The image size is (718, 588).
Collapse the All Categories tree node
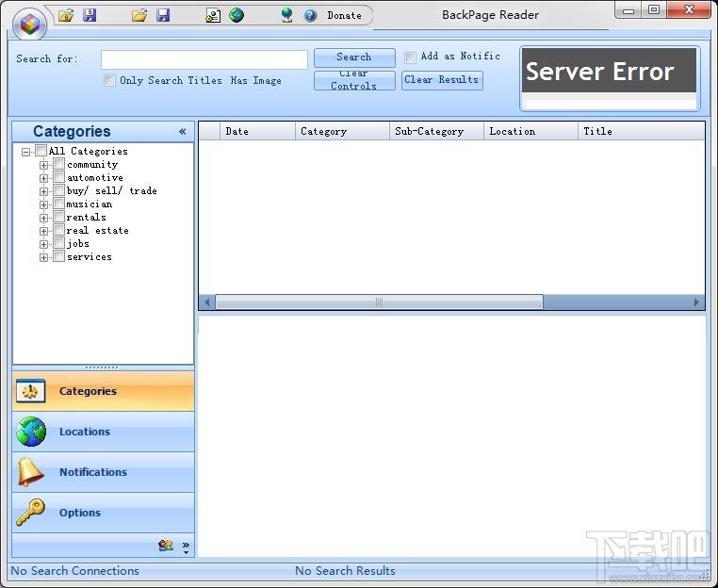point(26,152)
